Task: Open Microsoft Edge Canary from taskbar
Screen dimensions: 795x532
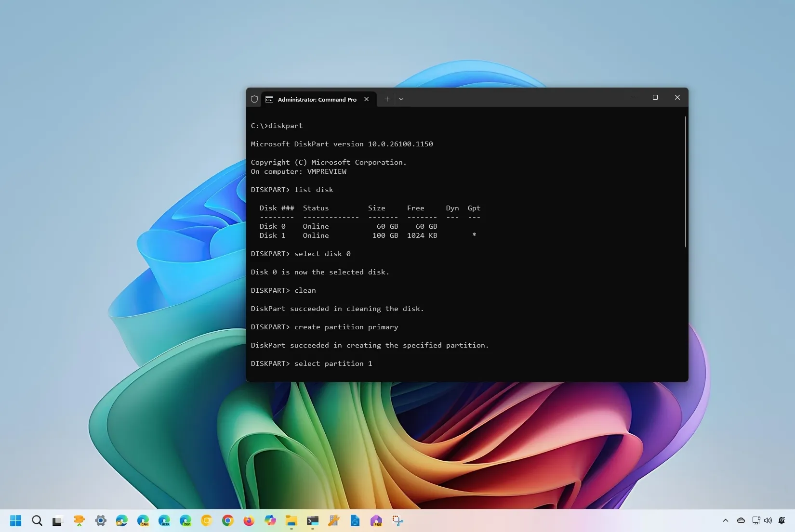Action: 143,520
